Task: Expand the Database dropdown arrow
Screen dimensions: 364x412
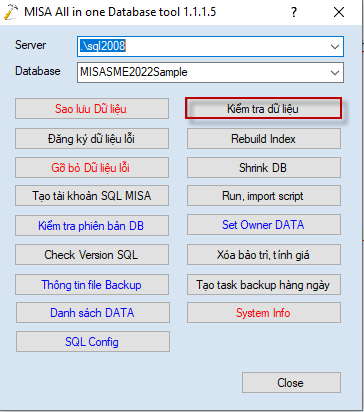Action: 335,73
